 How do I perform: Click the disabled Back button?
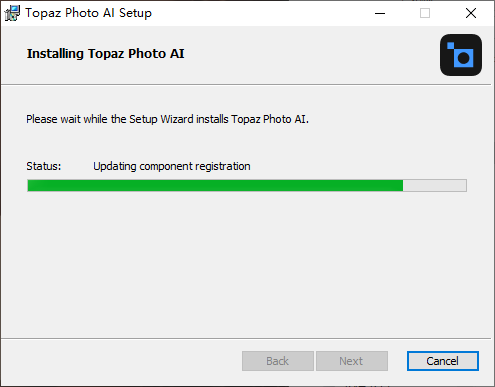tap(278, 361)
